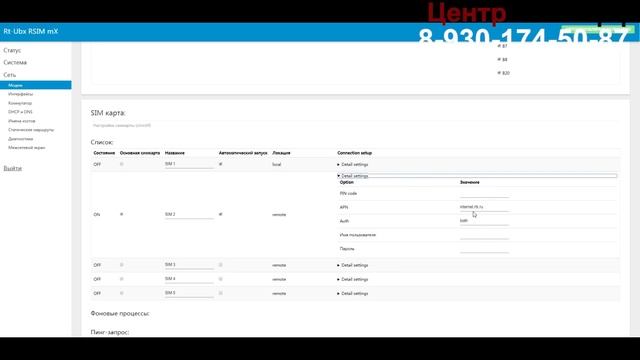
Task: Click the SIM 3 name field
Action: 189,265
